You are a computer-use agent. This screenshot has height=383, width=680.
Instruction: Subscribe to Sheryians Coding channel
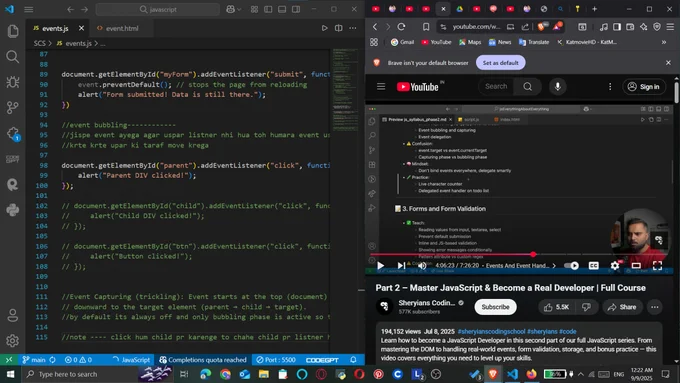495,307
